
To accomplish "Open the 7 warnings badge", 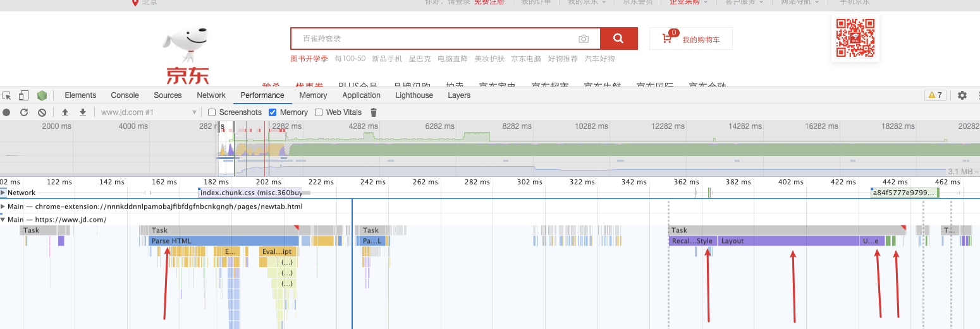I will click(x=935, y=95).
